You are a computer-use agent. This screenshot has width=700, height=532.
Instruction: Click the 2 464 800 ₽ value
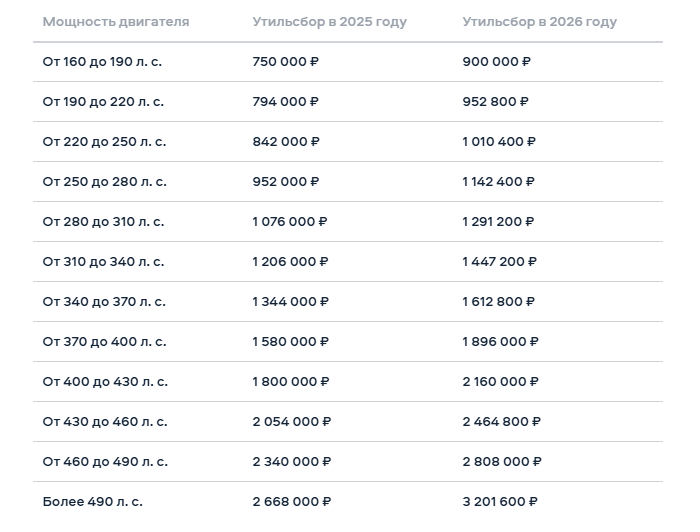tap(501, 422)
